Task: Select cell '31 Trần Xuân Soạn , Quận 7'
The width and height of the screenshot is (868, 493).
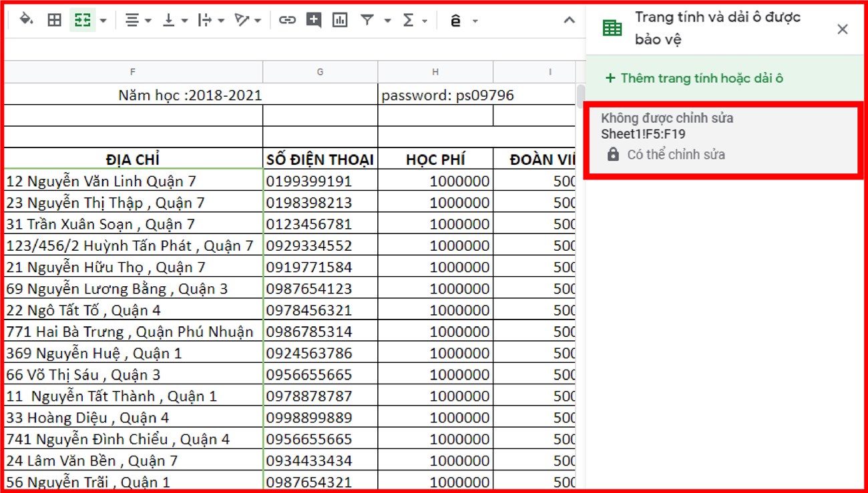Action: pyautogui.click(x=133, y=223)
